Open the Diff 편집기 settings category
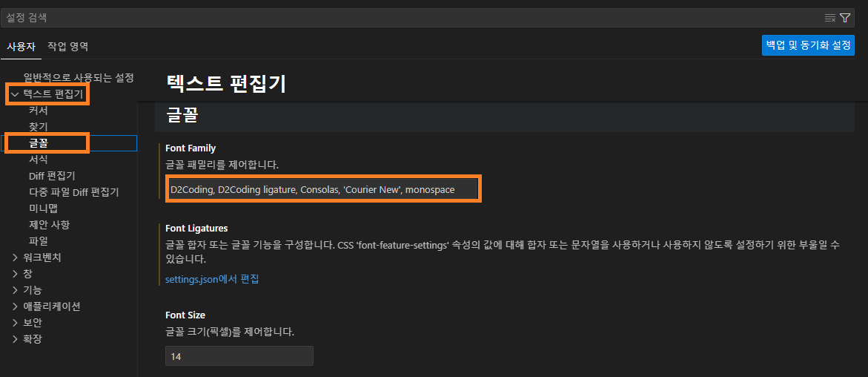 (52, 176)
